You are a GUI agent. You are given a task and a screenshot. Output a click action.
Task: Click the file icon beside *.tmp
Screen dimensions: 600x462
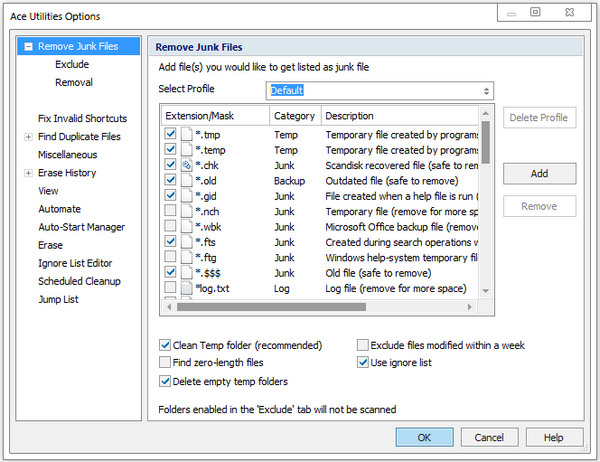186,134
